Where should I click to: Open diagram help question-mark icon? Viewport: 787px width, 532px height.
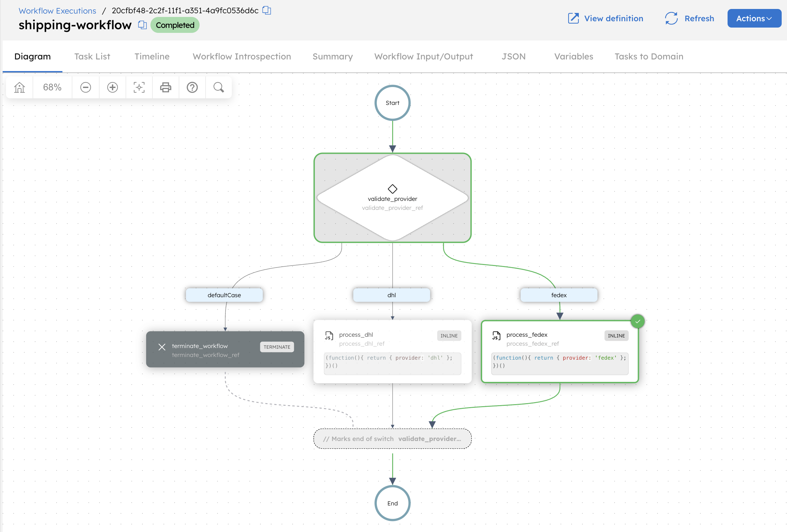192,87
